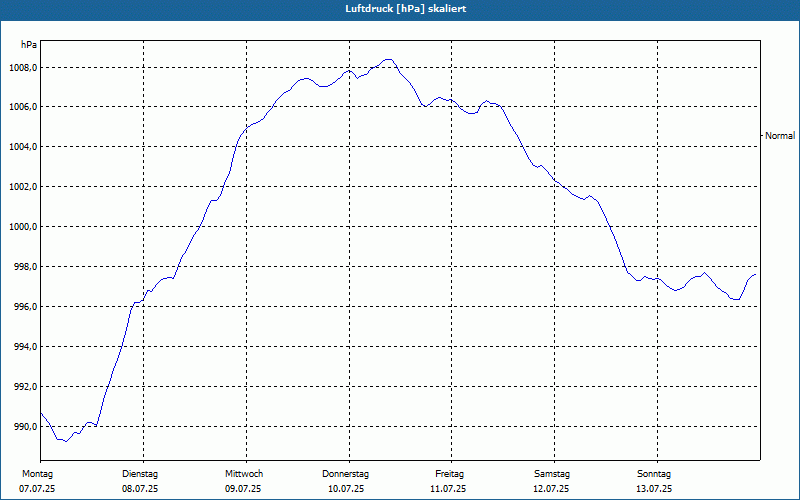The width and height of the screenshot is (800, 500).
Task: Click the '07.07.25' date label
Action: tap(37, 489)
